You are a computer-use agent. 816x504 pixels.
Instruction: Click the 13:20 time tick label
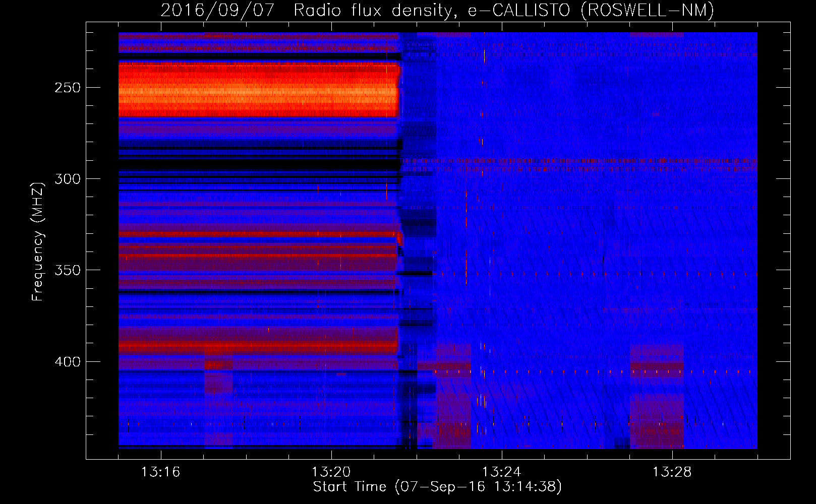click(x=331, y=472)
